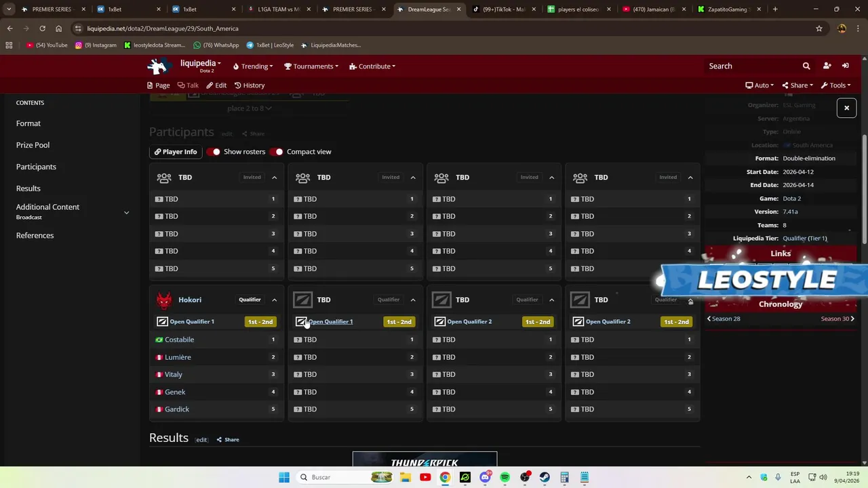The image size is (868, 488).
Task: Reload the page with the refresh icon
Action: (42, 28)
